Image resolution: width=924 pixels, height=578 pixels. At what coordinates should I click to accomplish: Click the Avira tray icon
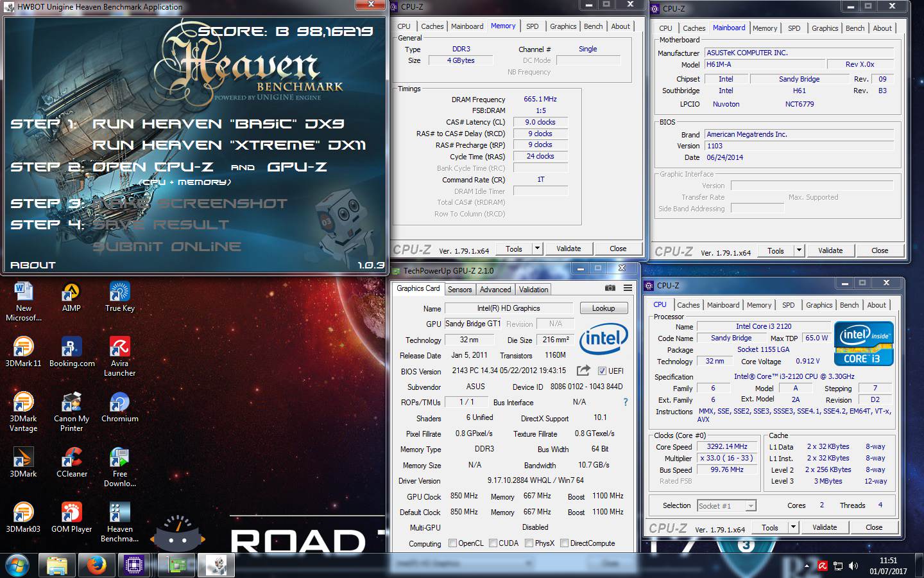[823, 566]
